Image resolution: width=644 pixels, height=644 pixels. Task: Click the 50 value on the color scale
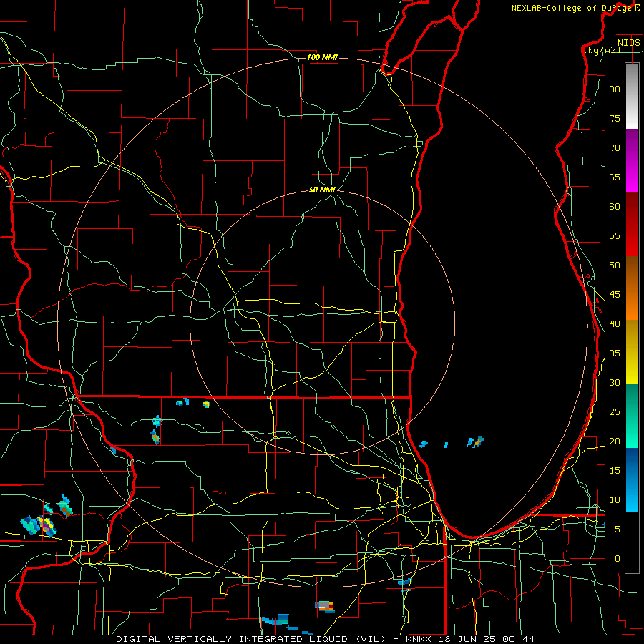coord(615,265)
